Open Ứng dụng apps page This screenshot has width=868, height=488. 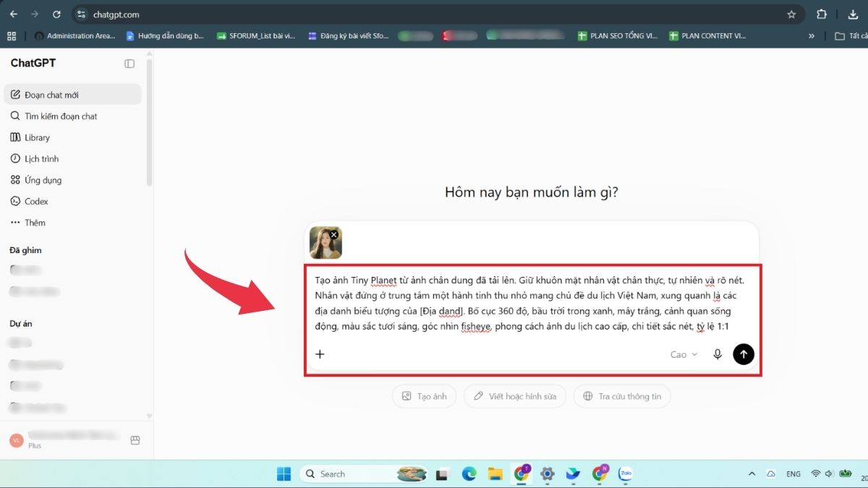point(72,180)
